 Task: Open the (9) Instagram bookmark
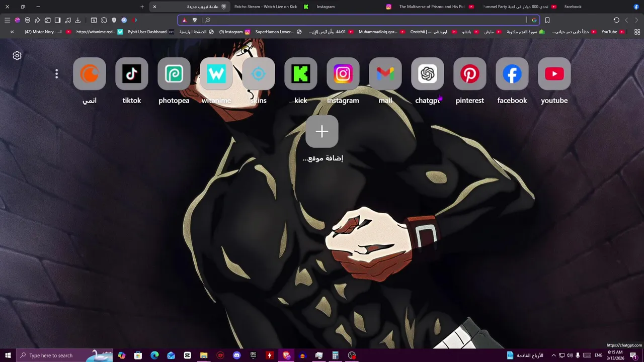pyautogui.click(x=234, y=32)
